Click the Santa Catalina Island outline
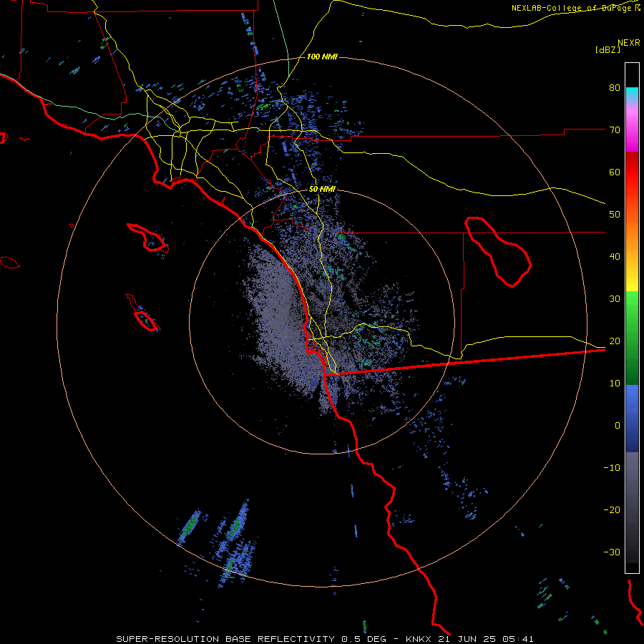644x644 pixels. [147, 238]
